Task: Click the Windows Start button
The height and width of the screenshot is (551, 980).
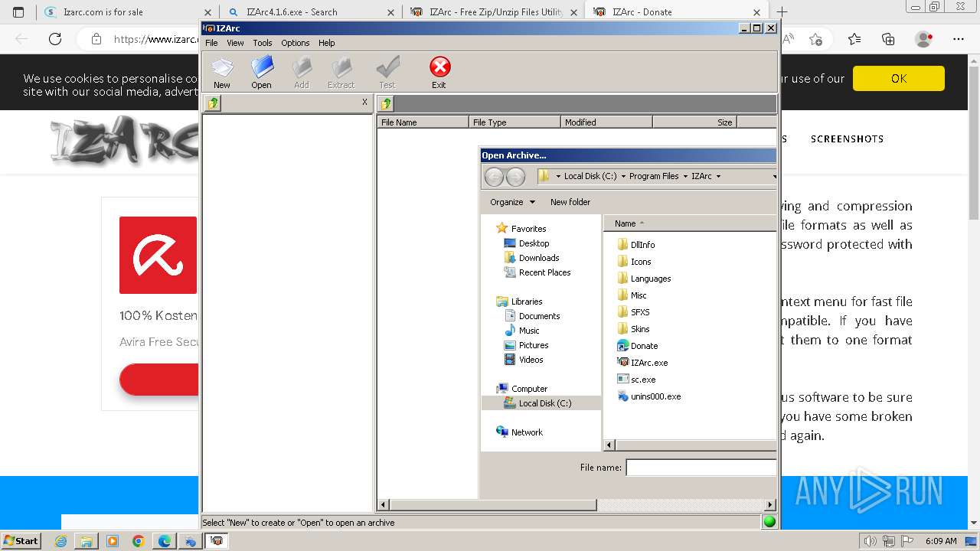Action: pyautogui.click(x=21, y=540)
